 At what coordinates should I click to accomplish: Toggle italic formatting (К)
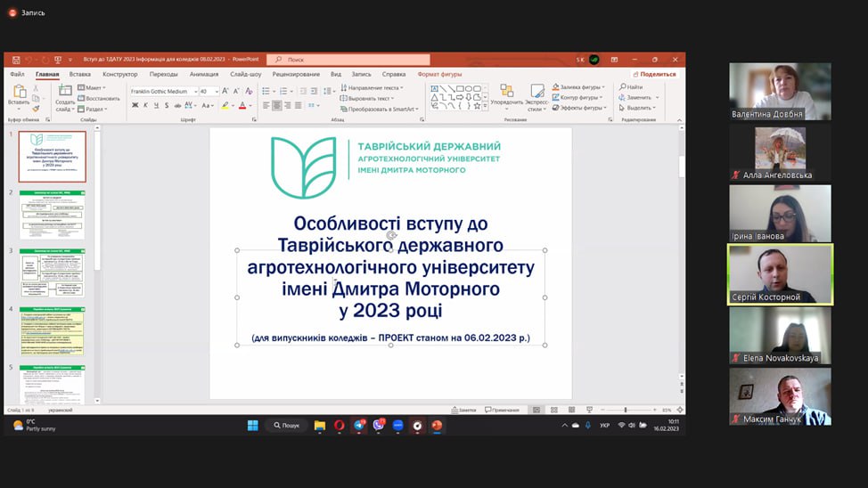147,106
